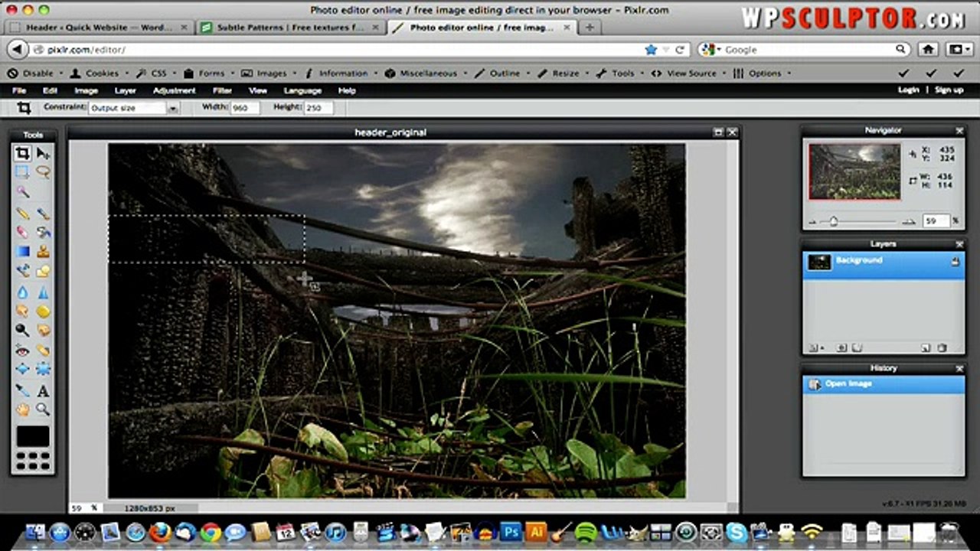
Task: Click the Navigator zoom slider handle
Action: [834, 222]
